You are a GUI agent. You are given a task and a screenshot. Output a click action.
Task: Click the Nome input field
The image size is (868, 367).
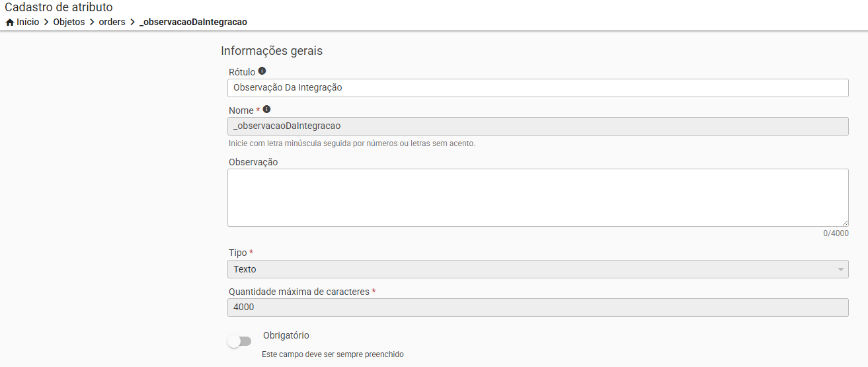click(x=537, y=126)
